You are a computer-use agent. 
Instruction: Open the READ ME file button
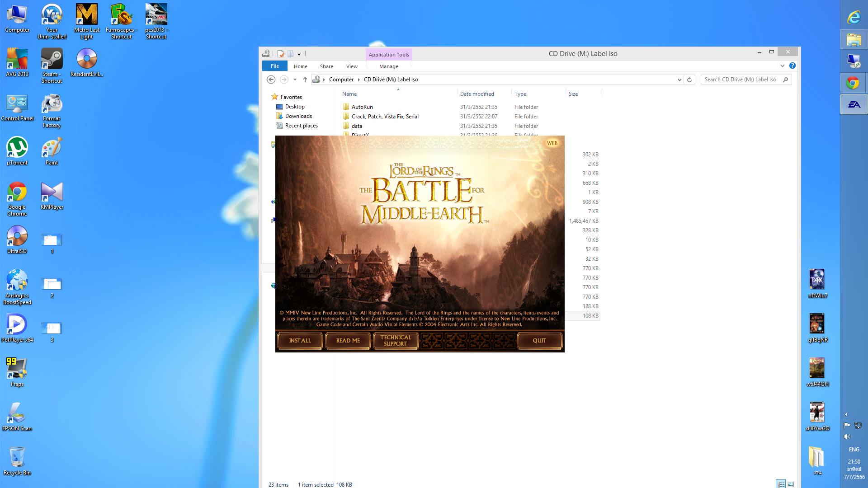[348, 341]
